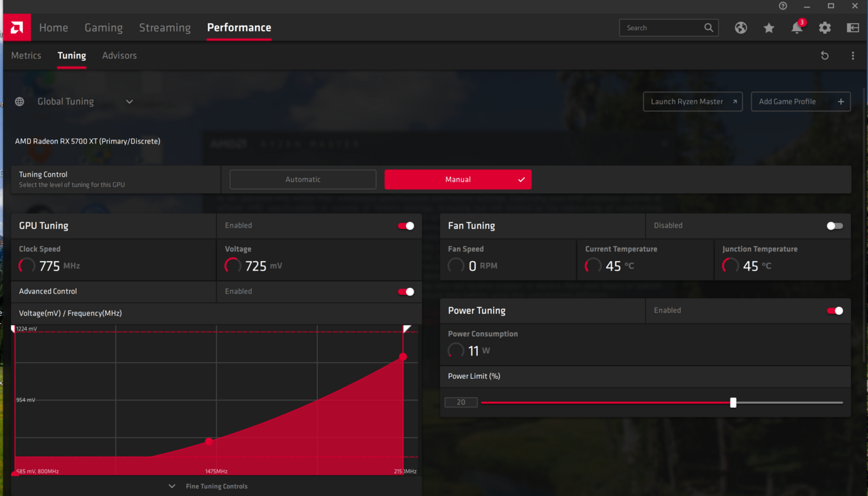The image size is (868, 496).
Task: Expand the Global Tuning dropdown
Action: [130, 102]
